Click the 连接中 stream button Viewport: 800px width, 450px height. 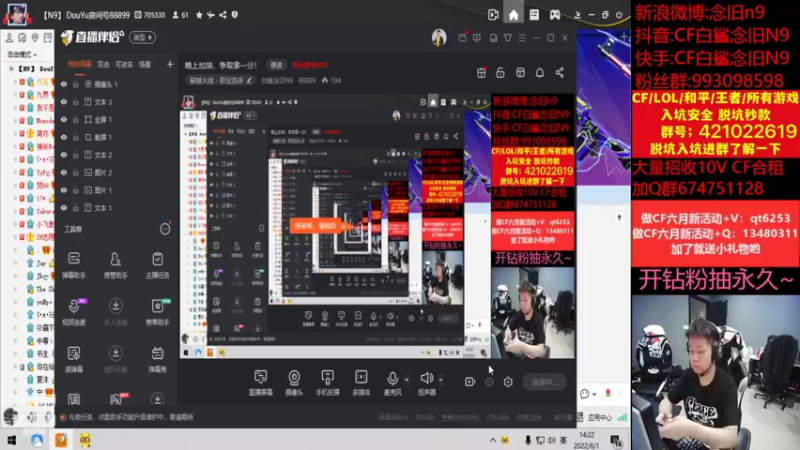click(544, 382)
